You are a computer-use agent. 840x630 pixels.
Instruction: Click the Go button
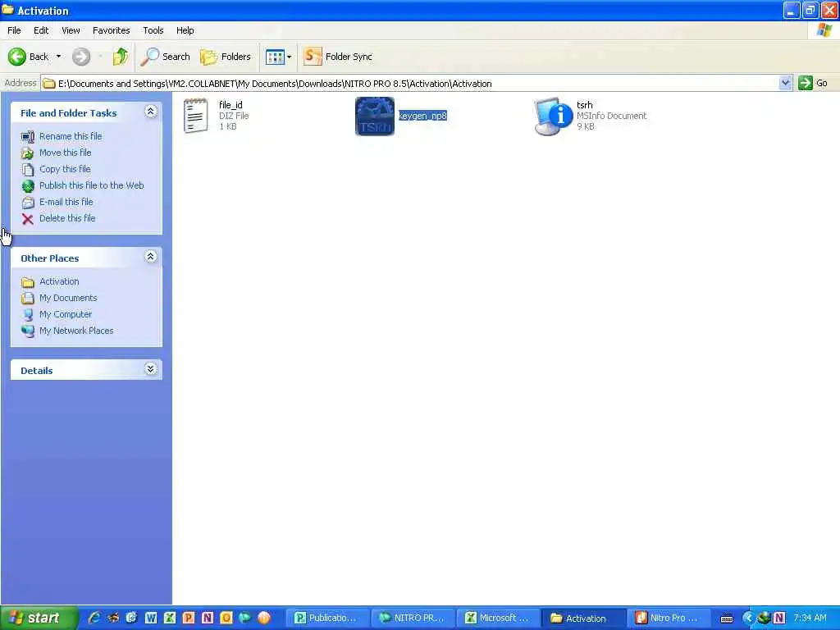tap(813, 83)
